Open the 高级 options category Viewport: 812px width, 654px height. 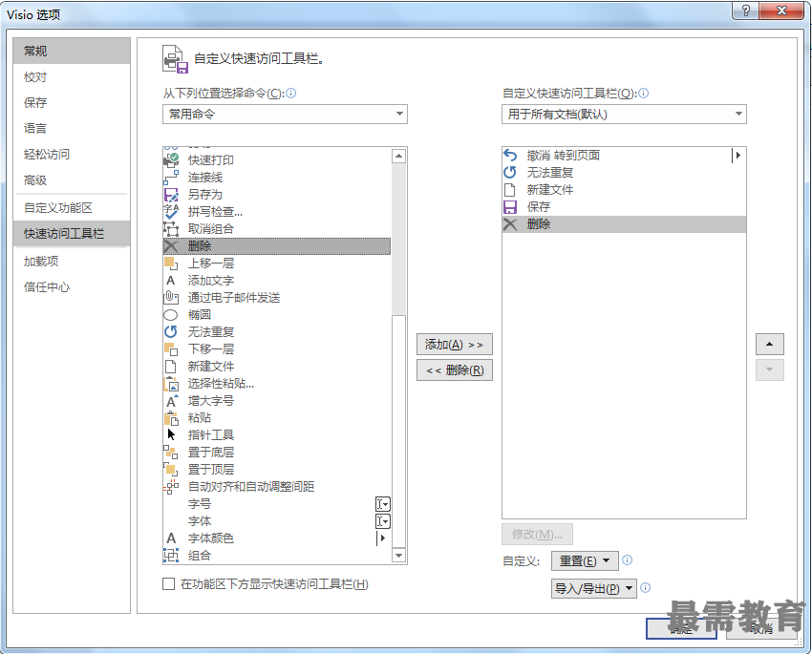72,180
